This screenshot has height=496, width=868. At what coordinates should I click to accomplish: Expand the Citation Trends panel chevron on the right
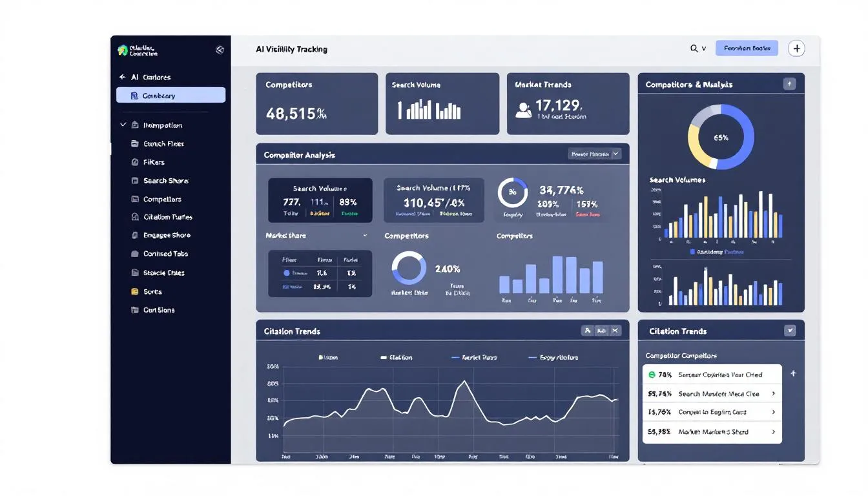789,330
